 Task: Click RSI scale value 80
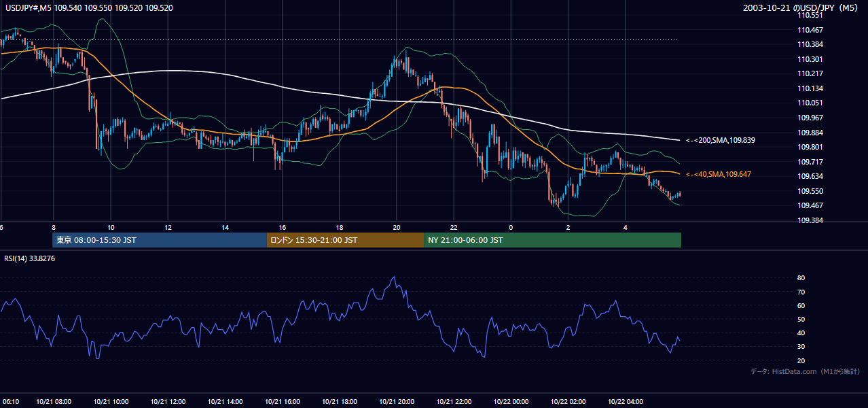[801, 278]
